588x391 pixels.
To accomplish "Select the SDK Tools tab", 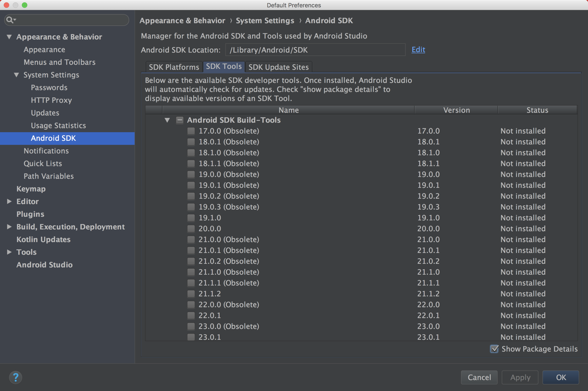I will point(224,67).
